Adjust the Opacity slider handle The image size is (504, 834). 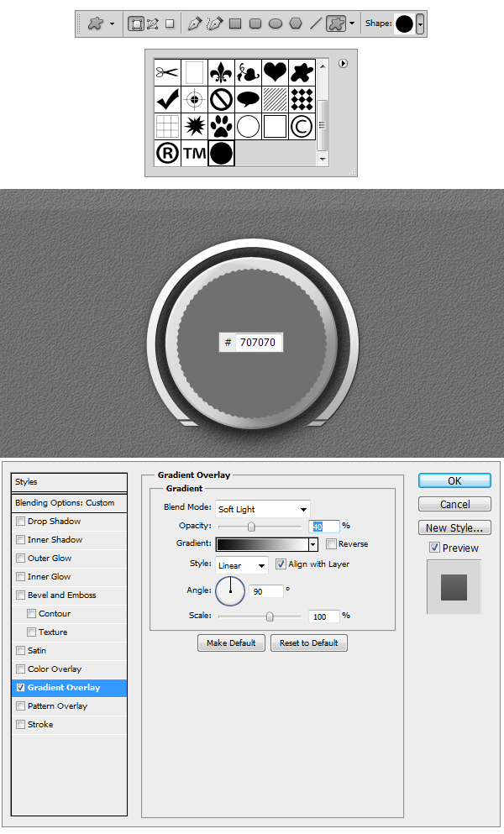251,527
